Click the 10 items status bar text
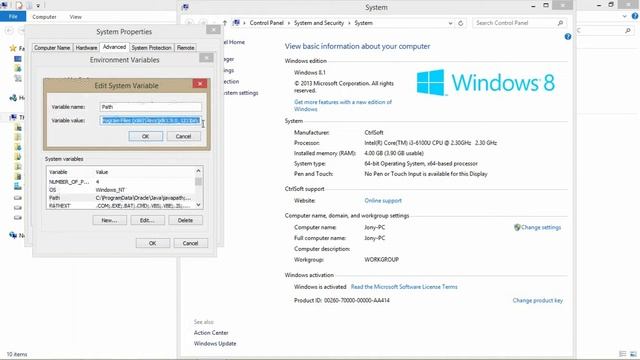 pos(17,354)
